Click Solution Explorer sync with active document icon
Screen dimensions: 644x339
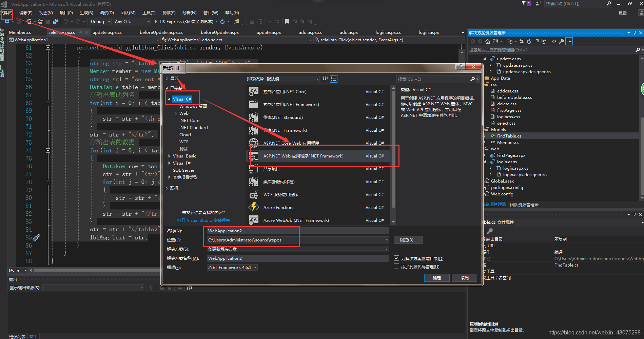pos(521,41)
